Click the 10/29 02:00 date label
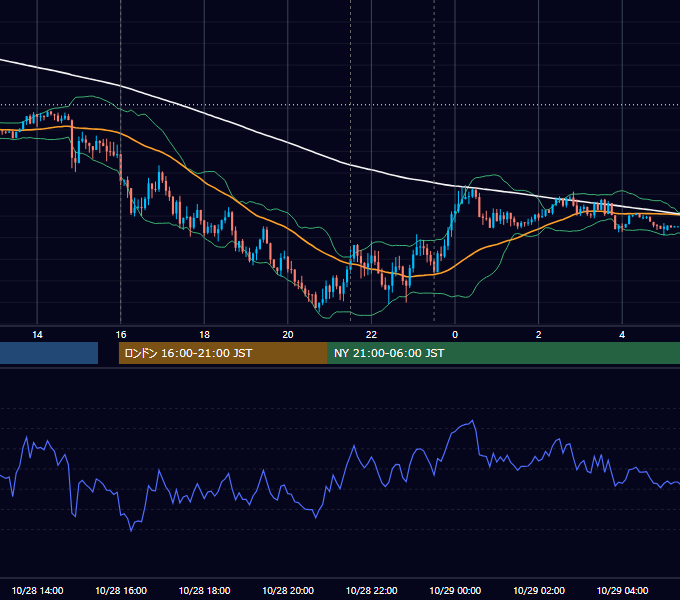This screenshot has width=680, height=600. (539, 590)
